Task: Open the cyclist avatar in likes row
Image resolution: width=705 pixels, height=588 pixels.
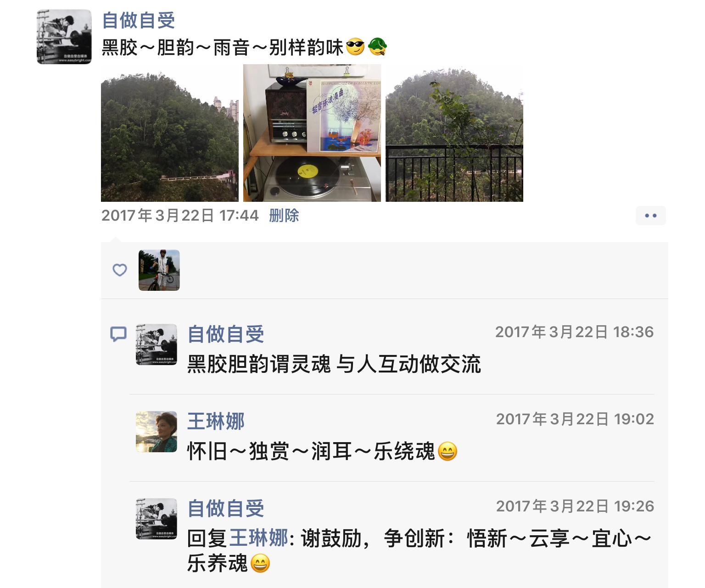Action: point(159,270)
